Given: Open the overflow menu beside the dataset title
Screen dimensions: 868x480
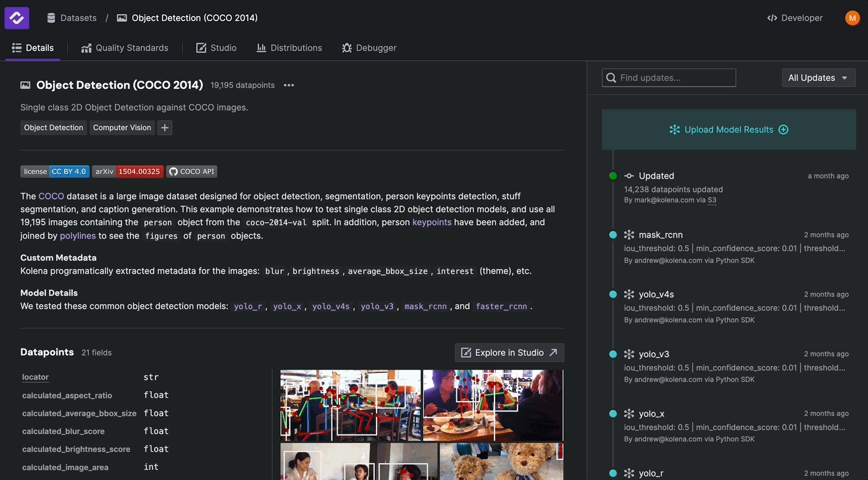Looking at the screenshot, I should click(x=288, y=85).
